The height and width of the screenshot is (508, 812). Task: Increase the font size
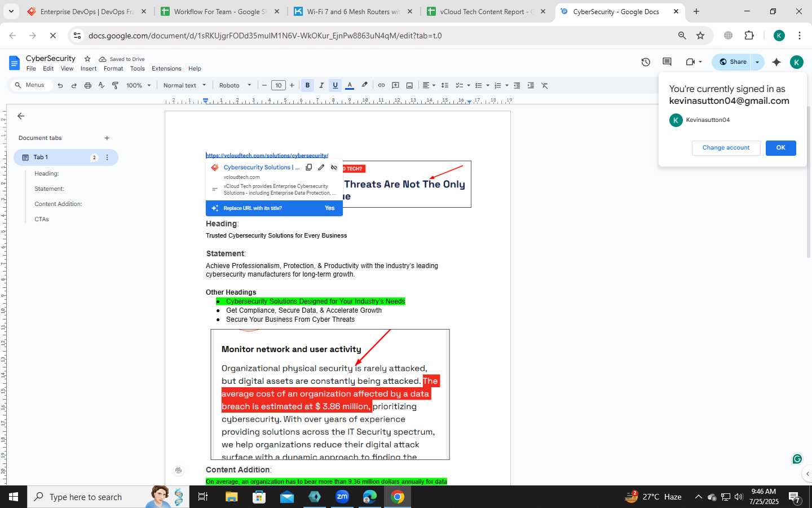[292, 85]
